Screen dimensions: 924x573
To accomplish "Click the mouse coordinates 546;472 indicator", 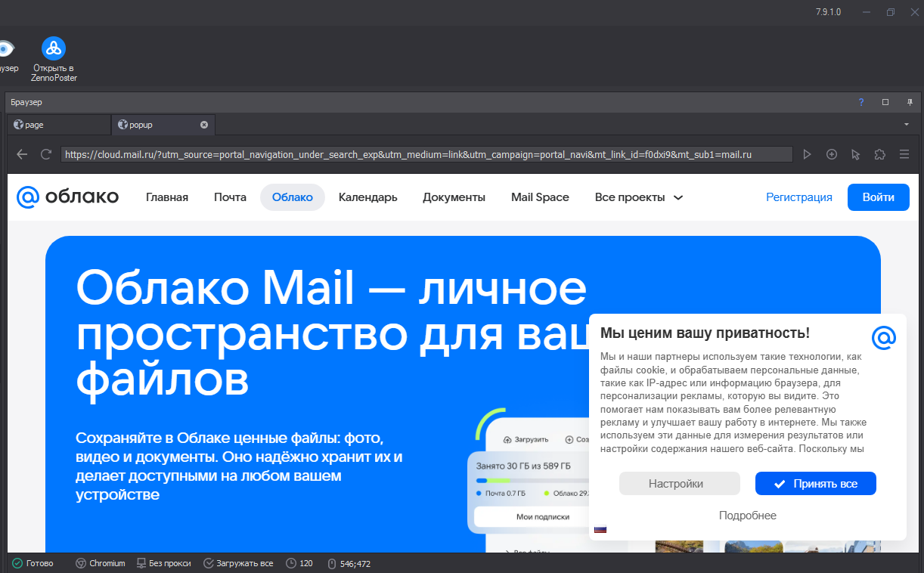I will click(349, 564).
